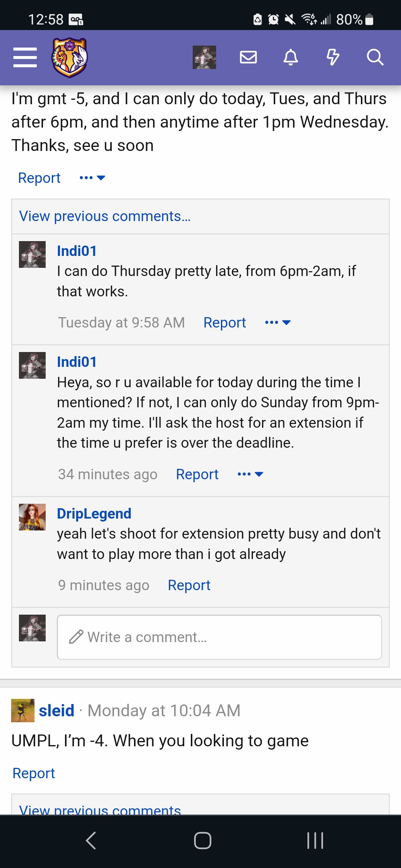Open the search magnifier icon
This screenshot has height=868, width=401.
(x=375, y=57)
